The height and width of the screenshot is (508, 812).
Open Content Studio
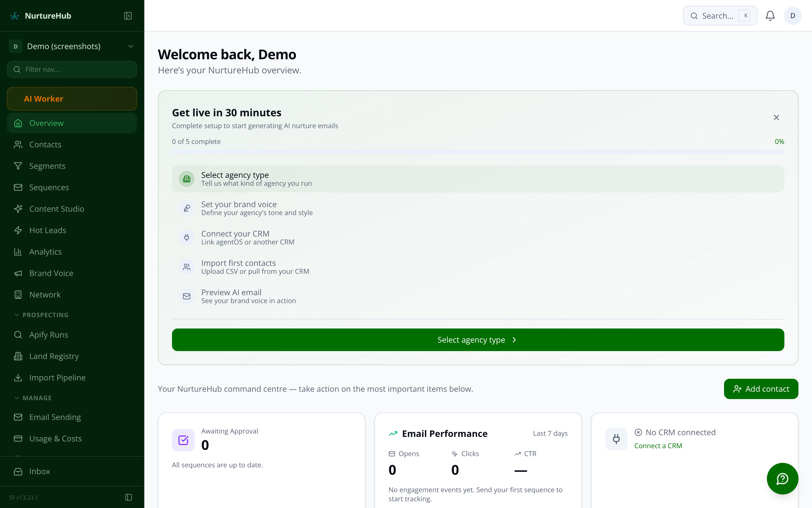coord(72,209)
